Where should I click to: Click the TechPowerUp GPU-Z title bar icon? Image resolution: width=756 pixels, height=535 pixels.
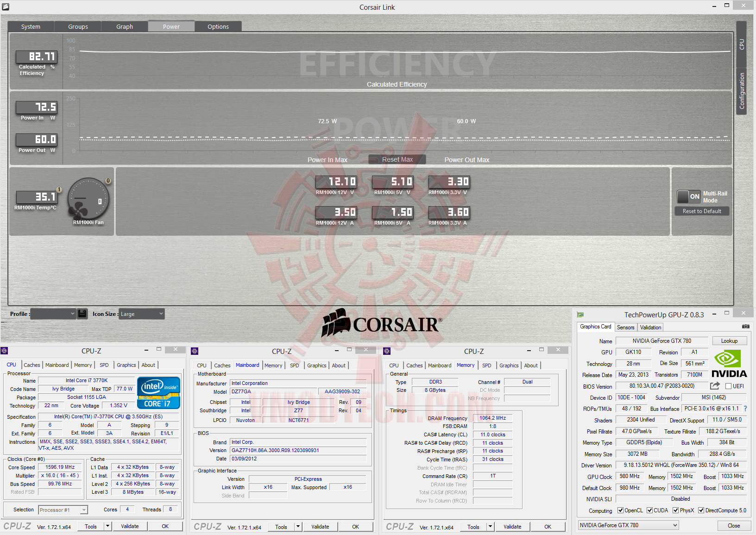pyautogui.click(x=580, y=315)
